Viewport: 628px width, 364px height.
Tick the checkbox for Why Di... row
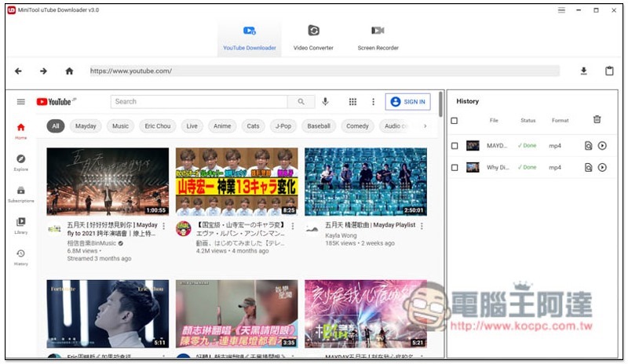click(455, 167)
